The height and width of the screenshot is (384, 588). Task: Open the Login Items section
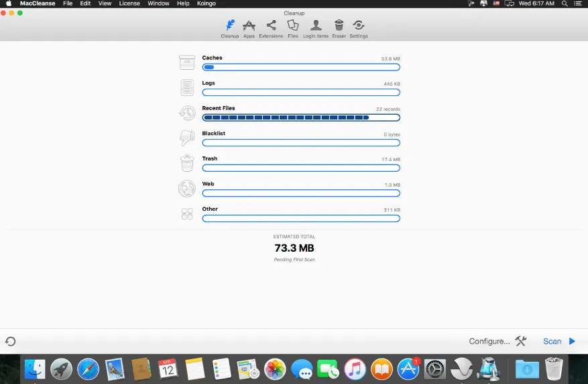click(x=316, y=29)
